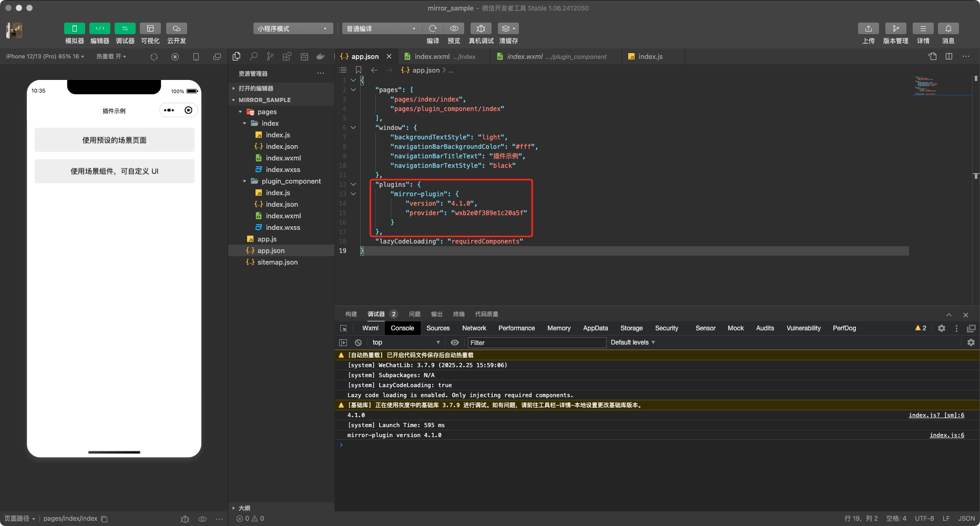
Task: Switch to the Build panel tab
Action: pos(351,314)
